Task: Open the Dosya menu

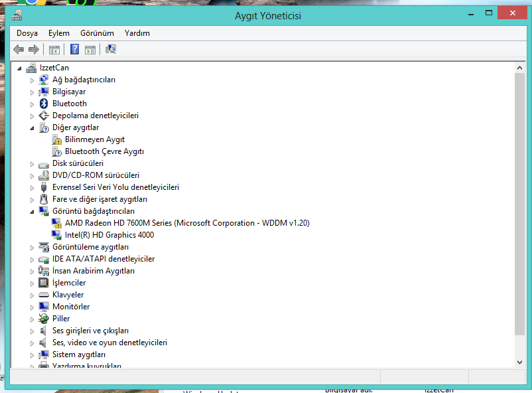Action: pos(27,33)
